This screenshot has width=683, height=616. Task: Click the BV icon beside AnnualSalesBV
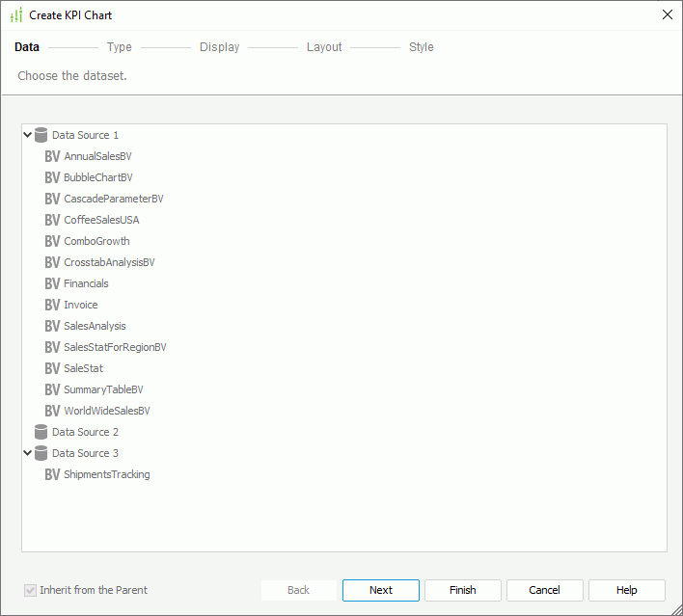[x=52, y=156]
